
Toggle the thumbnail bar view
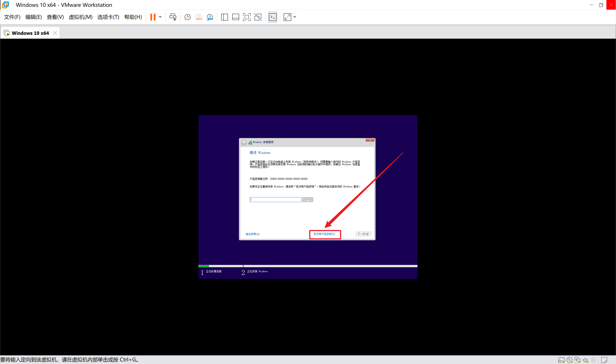point(235,17)
